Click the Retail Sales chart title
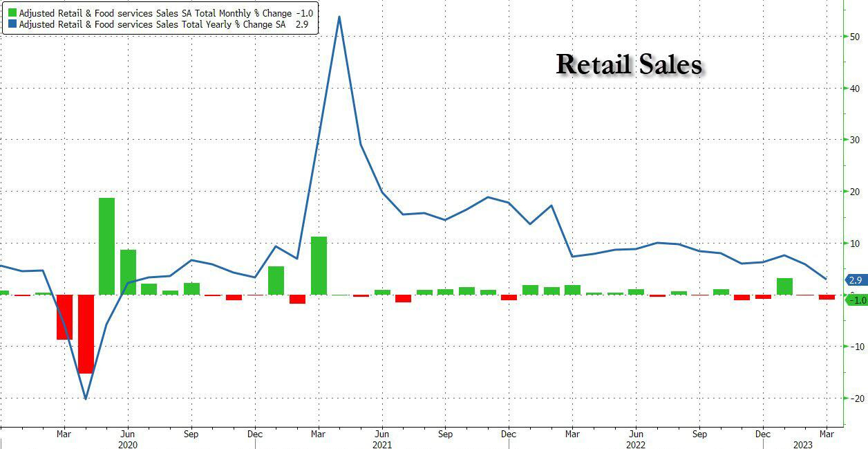Viewport: 868px width, 449px height. 629,64
